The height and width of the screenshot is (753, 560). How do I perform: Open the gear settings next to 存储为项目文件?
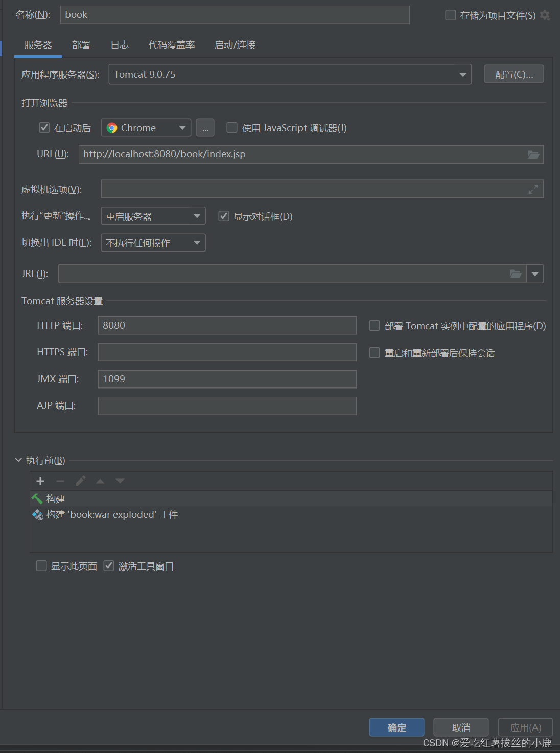545,15
